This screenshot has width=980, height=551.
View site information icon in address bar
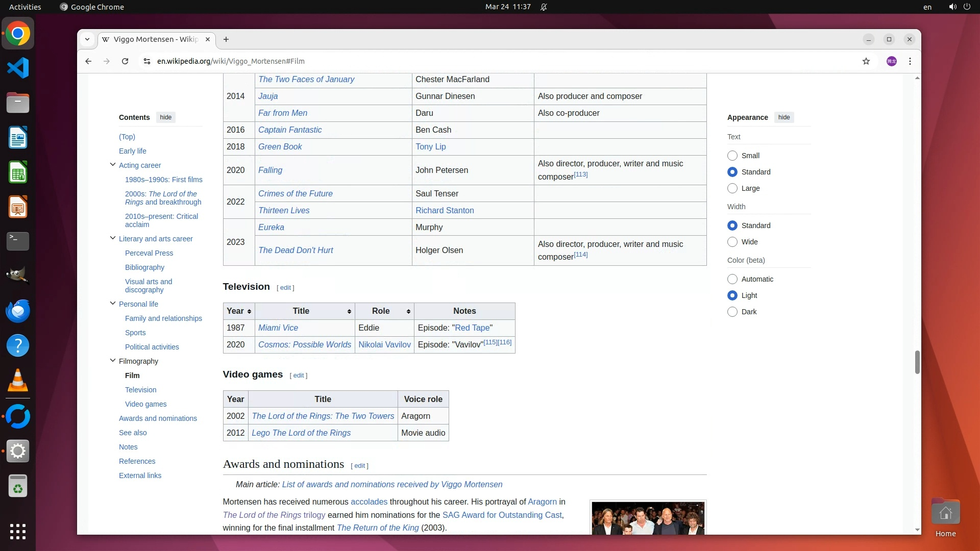[147, 61]
